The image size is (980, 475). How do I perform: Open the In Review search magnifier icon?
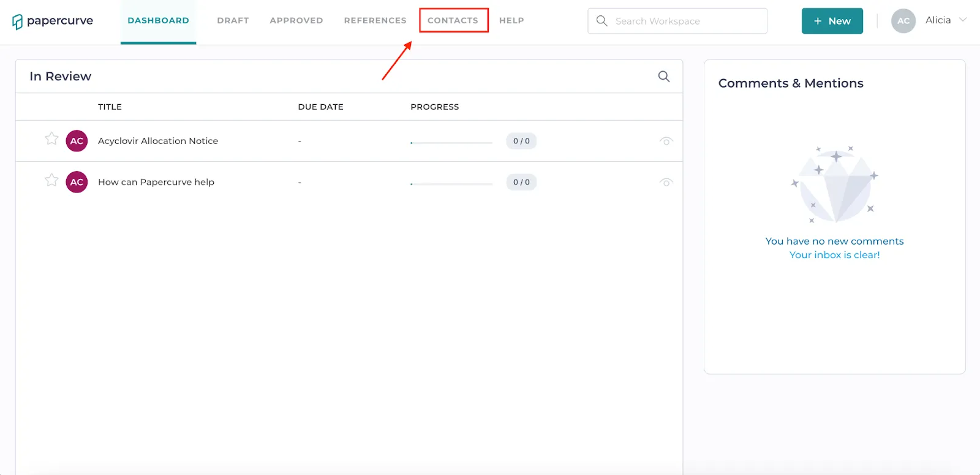[x=663, y=77]
